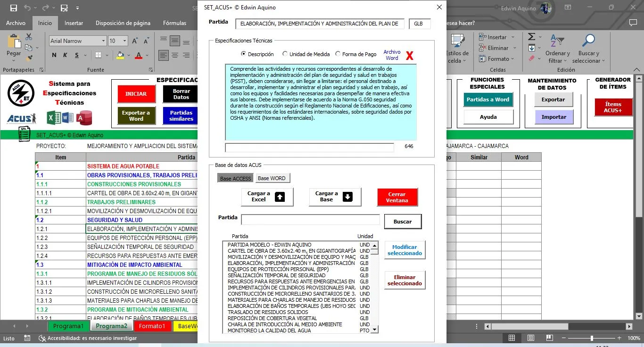Open Eliminar cells menu

(x=497, y=48)
